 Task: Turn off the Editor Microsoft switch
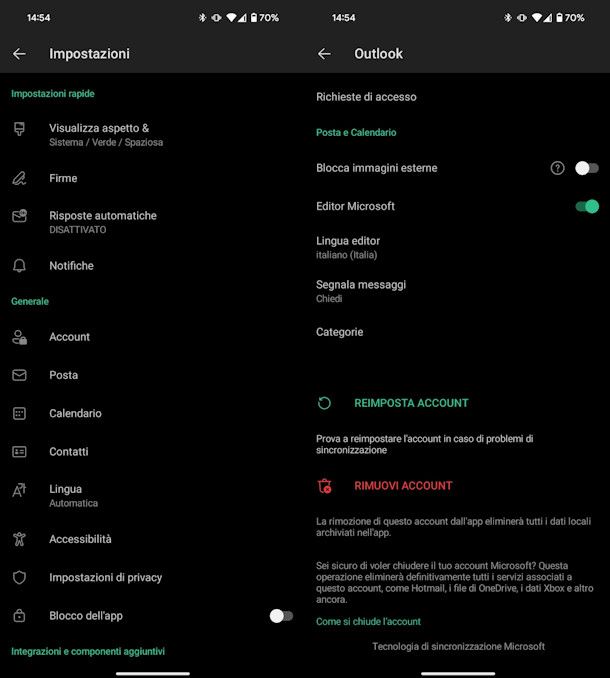(x=587, y=206)
